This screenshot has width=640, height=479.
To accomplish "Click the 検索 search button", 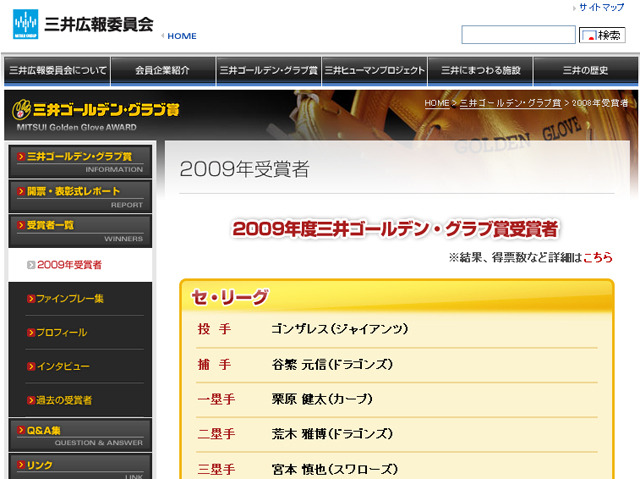I will point(602,35).
